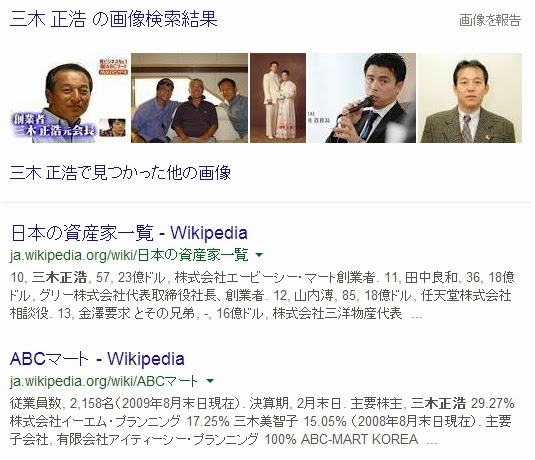This screenshot has height=460, width=535.
Task: Expand the dropdown arrow beside ABCマート URL
Action: (210, 380)
